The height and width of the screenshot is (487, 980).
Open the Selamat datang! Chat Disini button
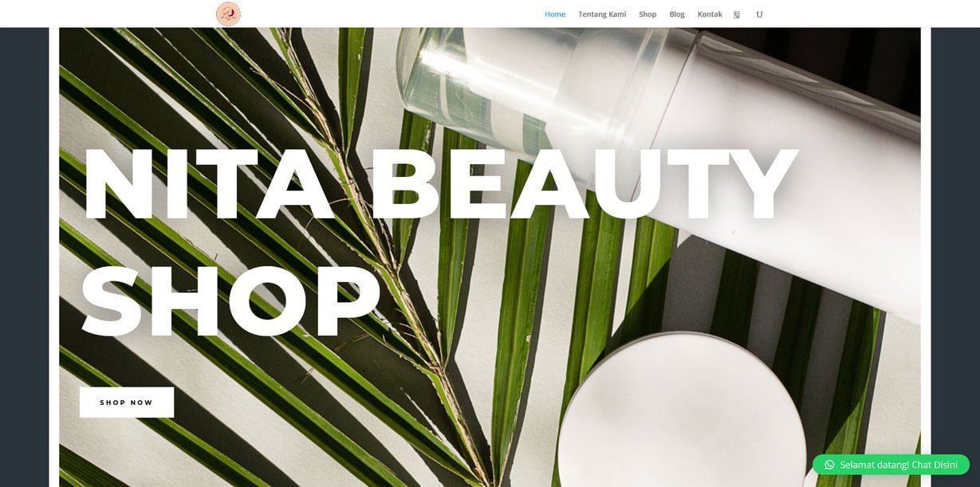pos(891,465)
